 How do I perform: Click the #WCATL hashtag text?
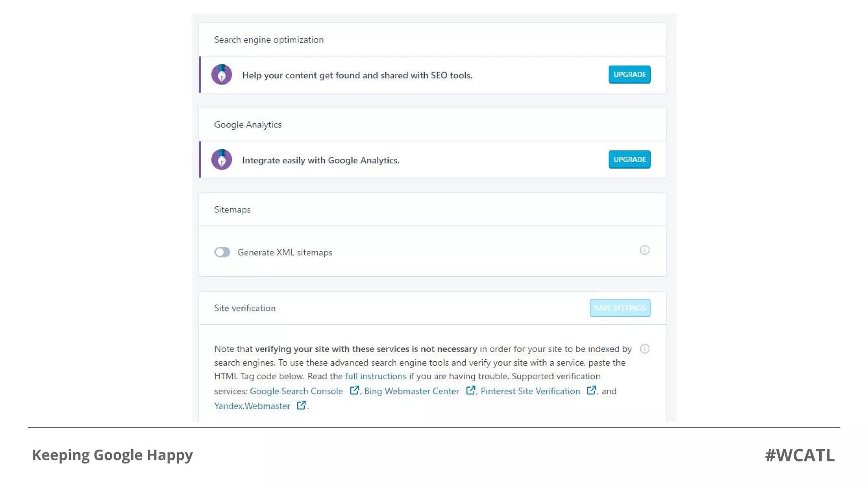[799, 455]
